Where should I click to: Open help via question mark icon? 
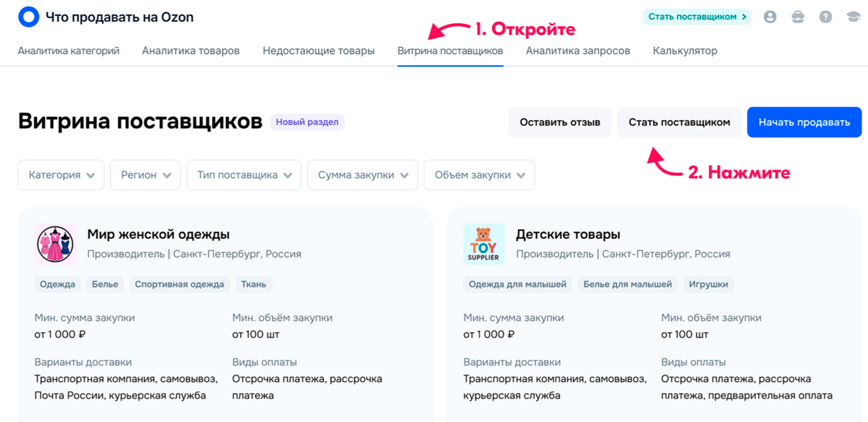click(825, 17)
